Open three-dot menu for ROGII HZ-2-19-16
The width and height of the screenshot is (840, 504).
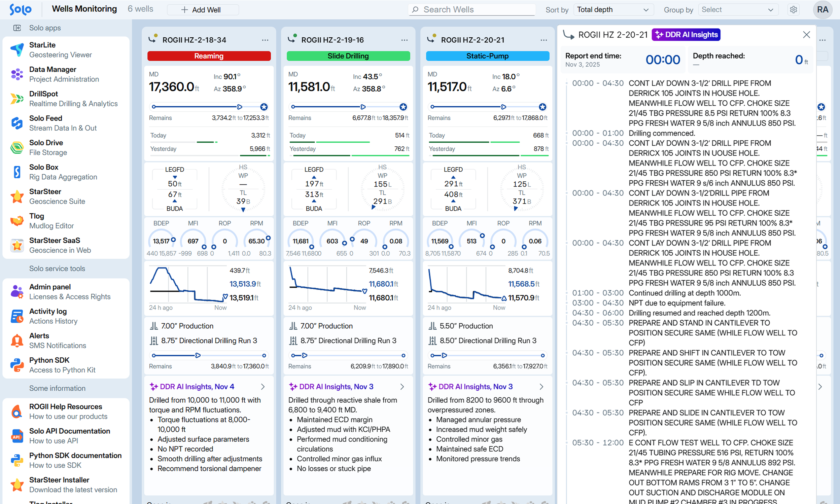404,40
